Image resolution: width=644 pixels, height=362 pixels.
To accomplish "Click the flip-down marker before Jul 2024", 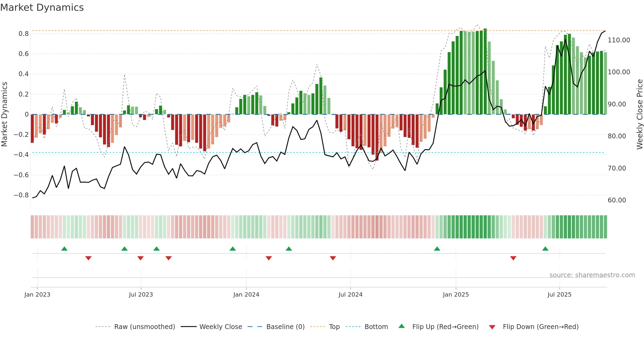I will (x=333, y=258).
